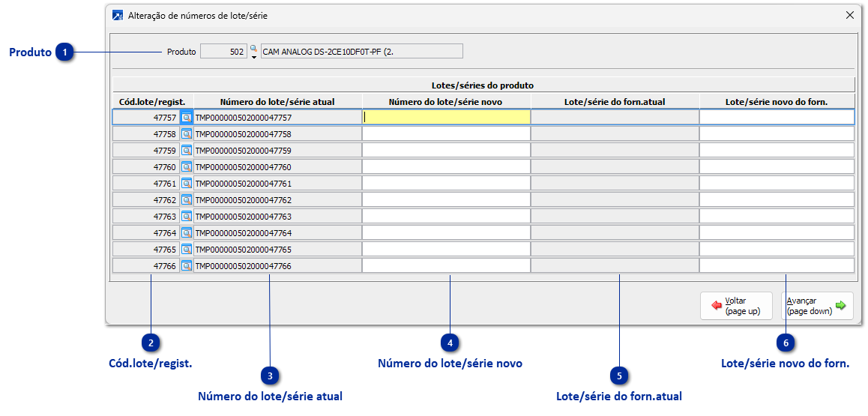
Task: Select cell TMP000000502000047761
Action: click(277, 183)
